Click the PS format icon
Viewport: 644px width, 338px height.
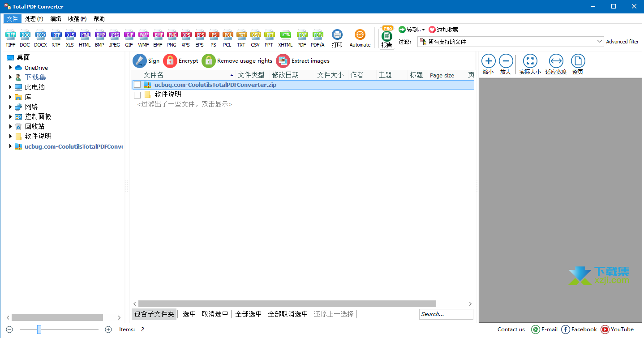click(x=214, y=35)
